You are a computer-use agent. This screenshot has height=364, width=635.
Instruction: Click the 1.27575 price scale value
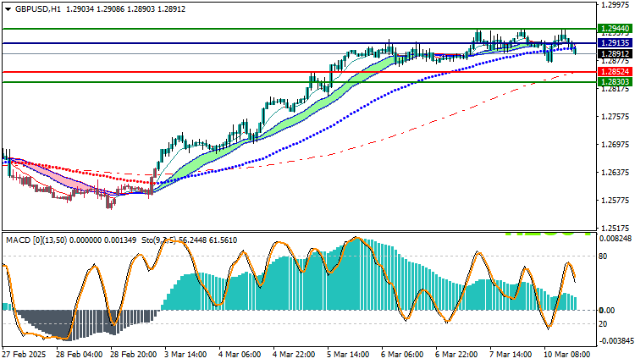pyautogui.click(x=616, y=117)
